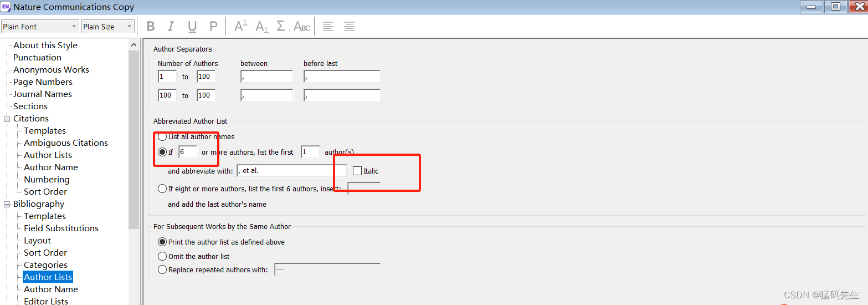Click the tree panel scroll-up arrow
The height and width of the screenshot is (305, 868).
pyautogui.click(x=133, y=45)
